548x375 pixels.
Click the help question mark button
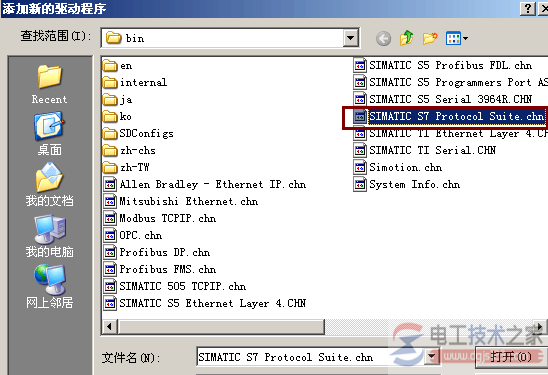(528, 8)
